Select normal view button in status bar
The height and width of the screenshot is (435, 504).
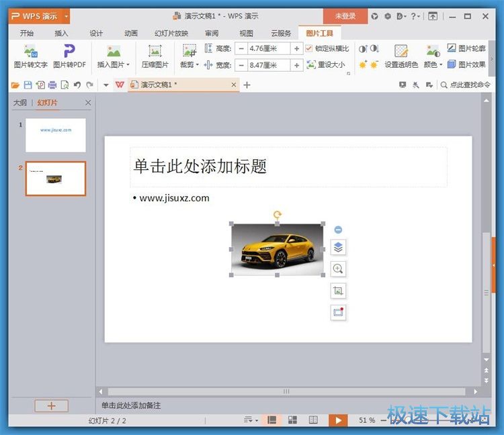(272, 420)
